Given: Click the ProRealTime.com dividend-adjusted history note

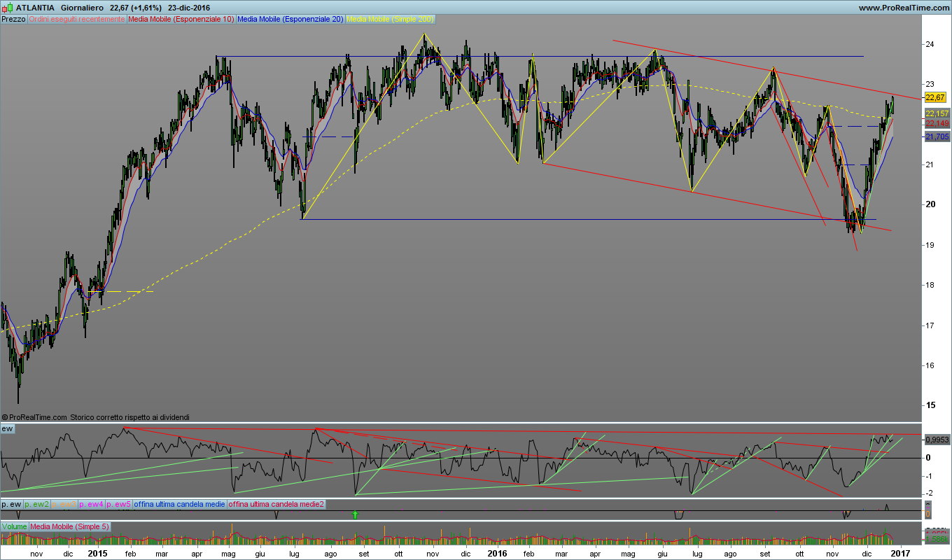Looking at the screenshot, I should point(96,416).
